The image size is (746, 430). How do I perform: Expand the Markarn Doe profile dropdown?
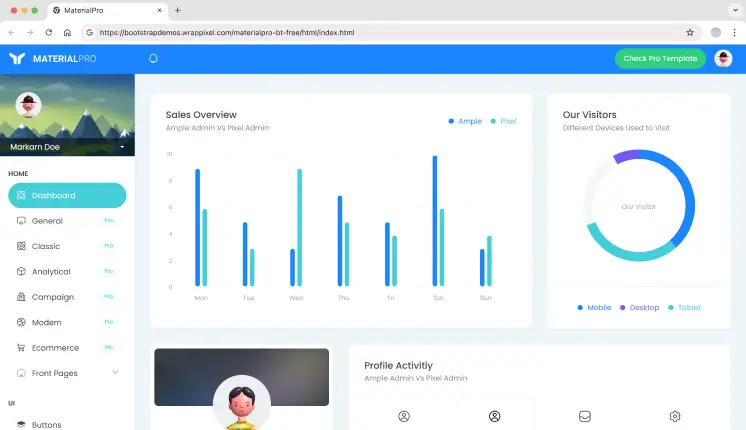(x=122, y=147)
